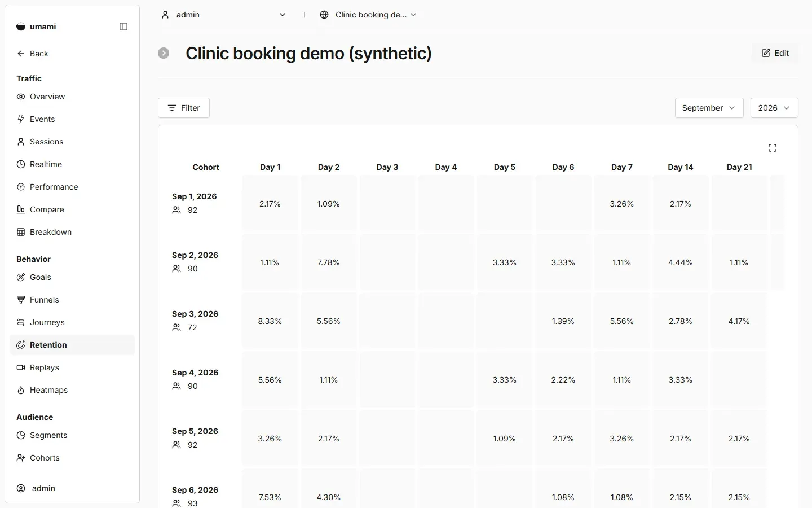Click the 4.17% retention cell
The height and width of the screenshot is (508, 812).
click(739, 321)
